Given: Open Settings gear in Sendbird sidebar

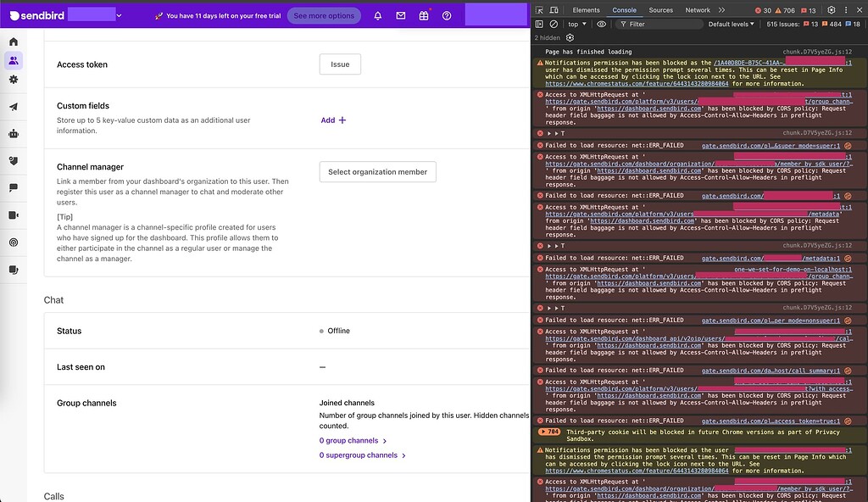Looking at the screenshot, I should pyautogui.click(x=12, y=78).
